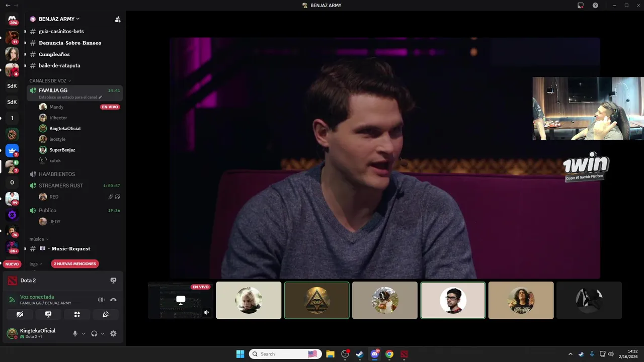
Task: Open server labeled 0 in sidebar
Action: (12, 183)
